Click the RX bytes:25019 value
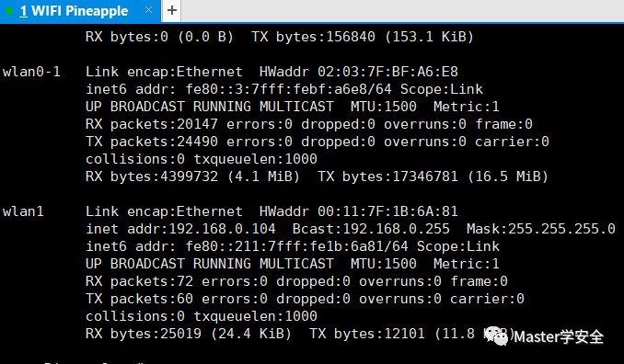The height and width of the screenshot is (364, 624). (x=144, y=334)
